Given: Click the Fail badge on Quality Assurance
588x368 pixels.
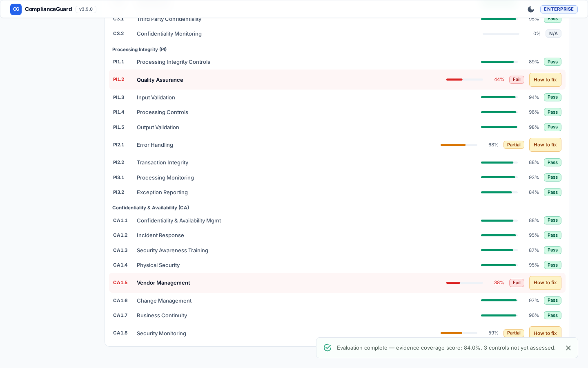Looking at the screenshot, I should (517, 80).
